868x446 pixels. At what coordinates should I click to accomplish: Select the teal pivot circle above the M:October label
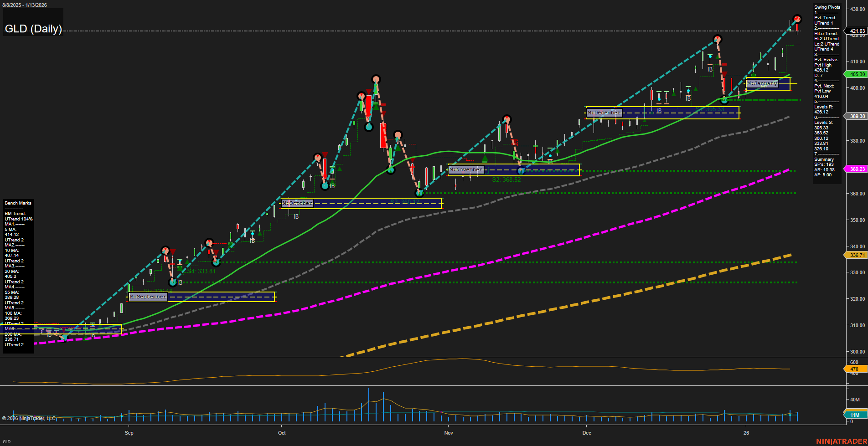pyautogui.click(x=324, y=186)
